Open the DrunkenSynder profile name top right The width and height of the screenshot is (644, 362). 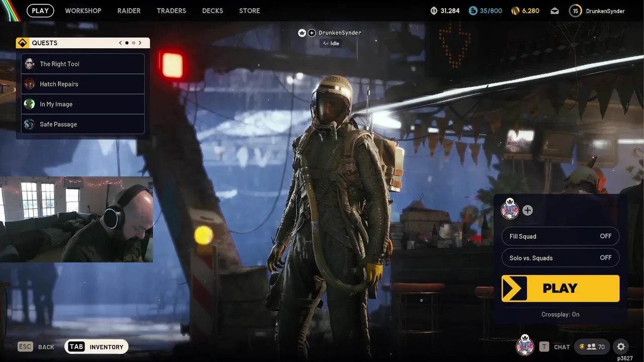(x=605, y=11)
